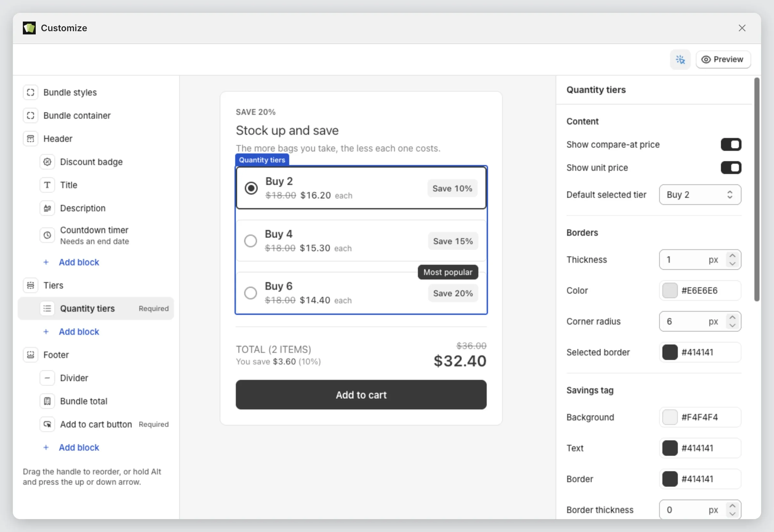
Task: Click the Description block icon
Action: click(x=47, y=208)
